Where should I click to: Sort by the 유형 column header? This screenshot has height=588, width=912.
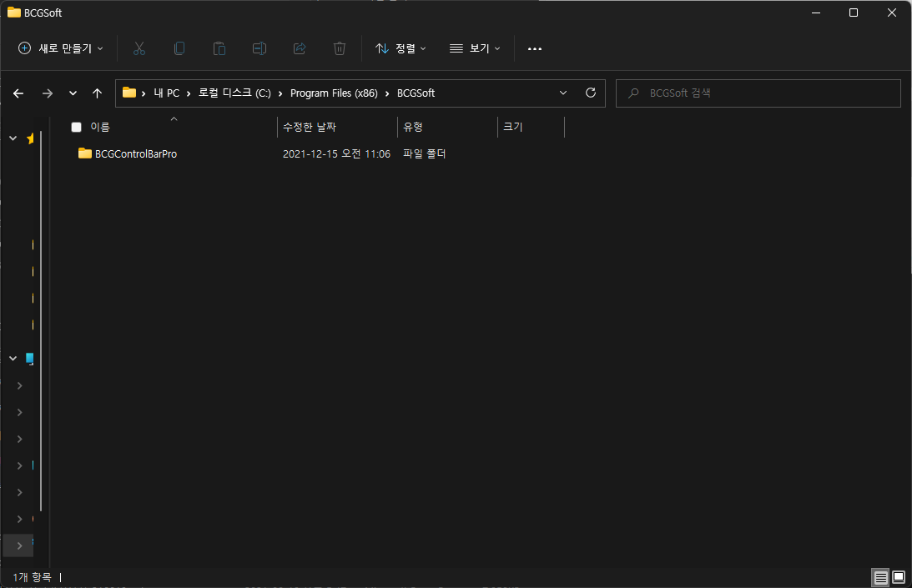[413, 127]
